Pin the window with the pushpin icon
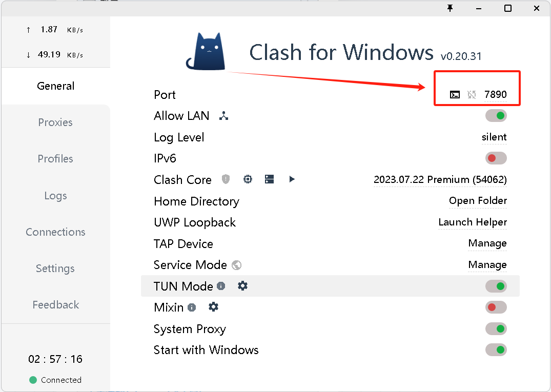Viewport: 551px width, 392px height. tap(450, 8)
